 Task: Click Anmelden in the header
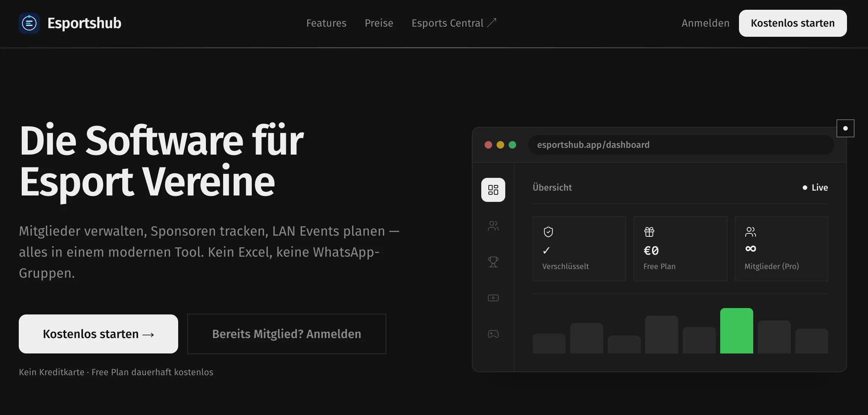[706, 23]
